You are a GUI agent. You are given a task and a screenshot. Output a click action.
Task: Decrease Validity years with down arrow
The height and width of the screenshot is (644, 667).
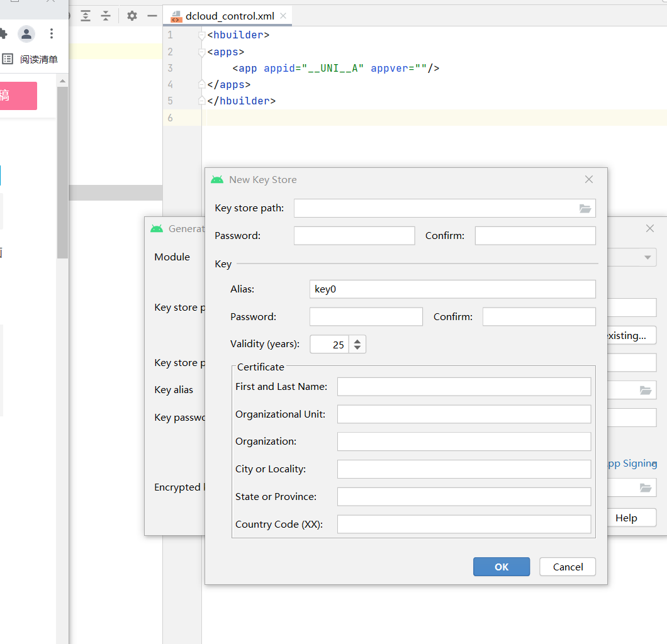pyautogui.click(x=357, y=348)
